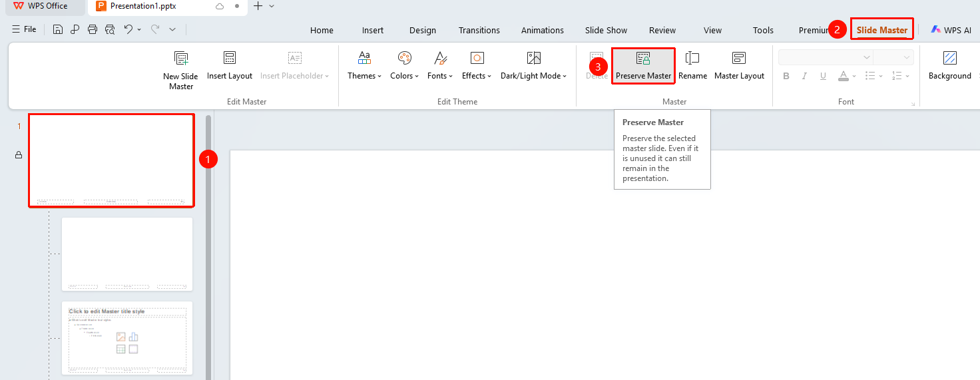Switch to the Tools tab
This screenshot has width=980, height=380.
763,30
